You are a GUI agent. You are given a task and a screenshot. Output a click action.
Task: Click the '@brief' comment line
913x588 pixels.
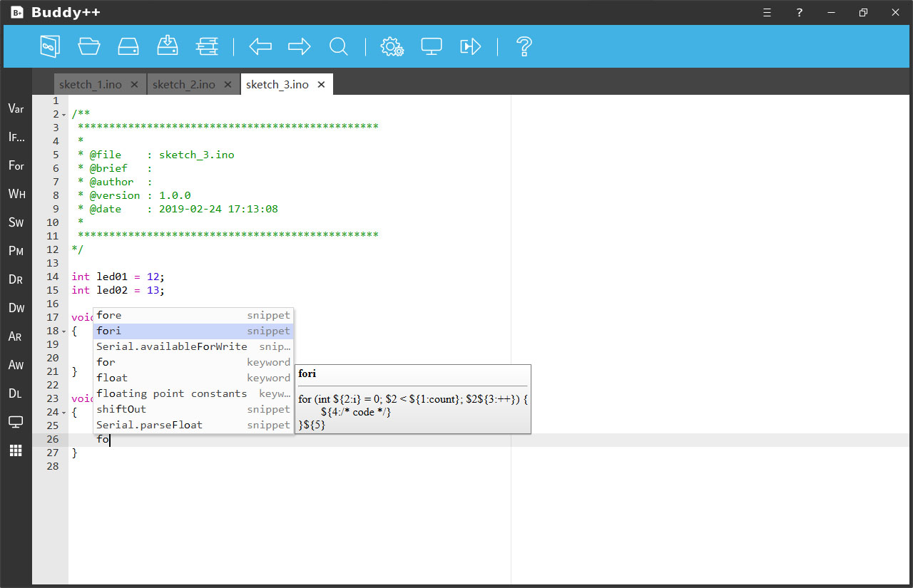pos(114,168)
